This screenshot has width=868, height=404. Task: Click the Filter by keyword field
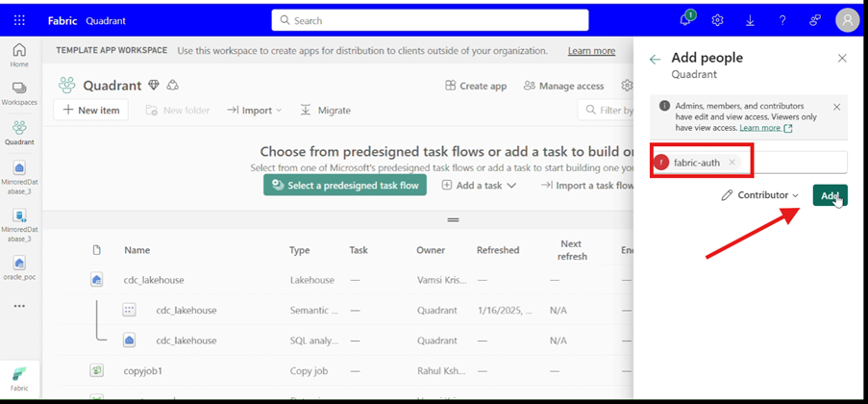tap(606, 111)
